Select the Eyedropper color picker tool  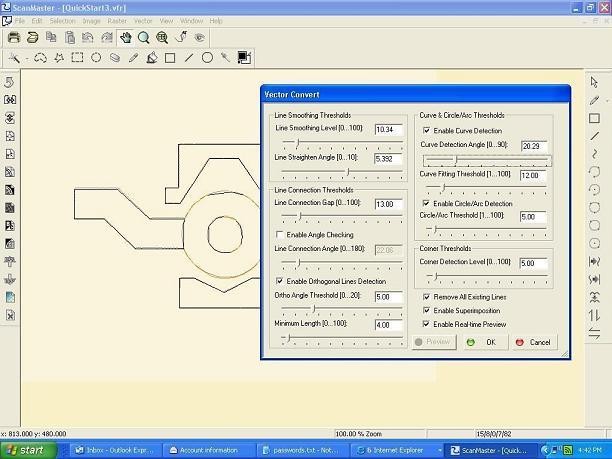(225, 58)
